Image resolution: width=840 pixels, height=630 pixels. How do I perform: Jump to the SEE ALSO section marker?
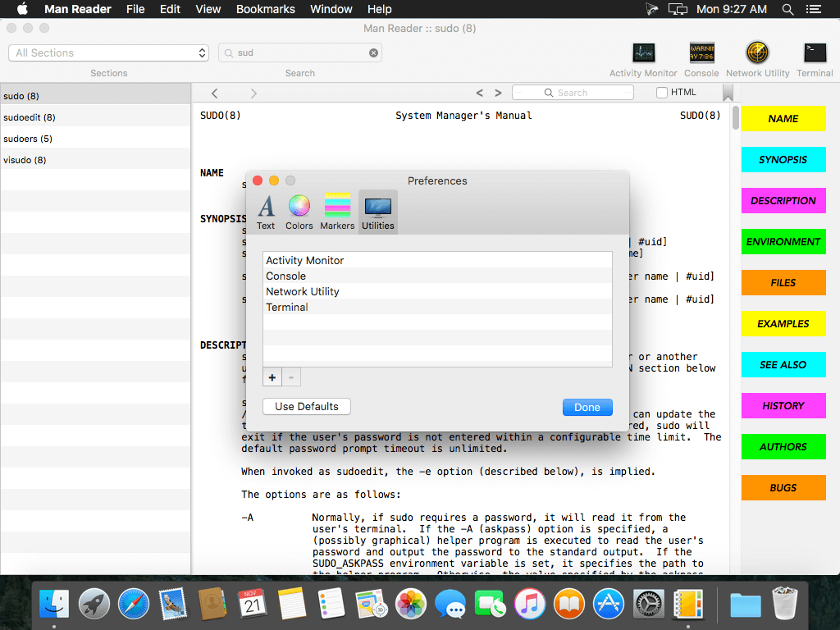coord(783,365)
